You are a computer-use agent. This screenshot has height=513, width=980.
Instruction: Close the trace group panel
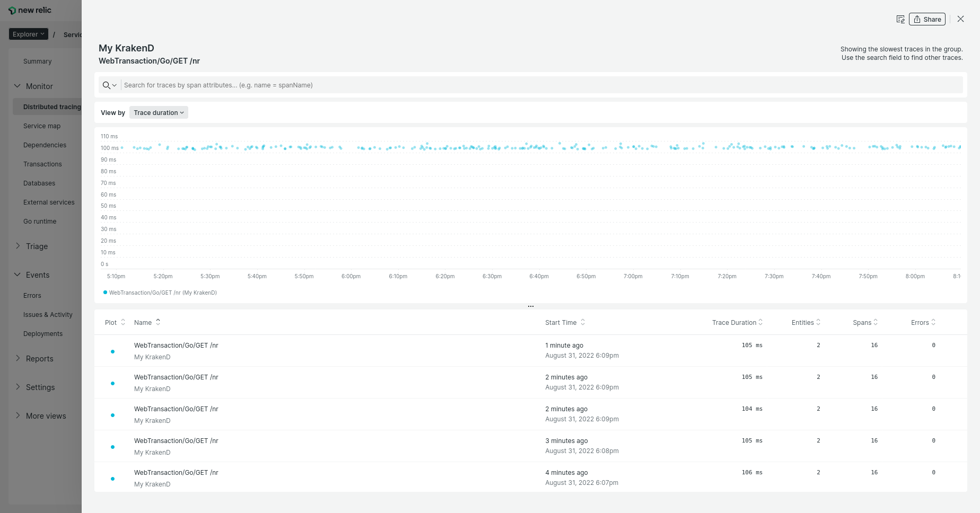click(x=960, y=19)
